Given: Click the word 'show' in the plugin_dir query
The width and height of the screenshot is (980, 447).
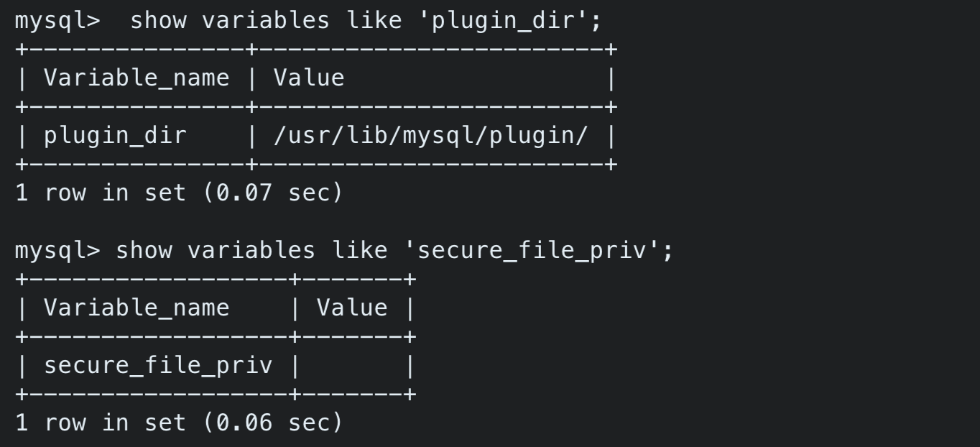Looking at the screenshot, I should 158,20.
